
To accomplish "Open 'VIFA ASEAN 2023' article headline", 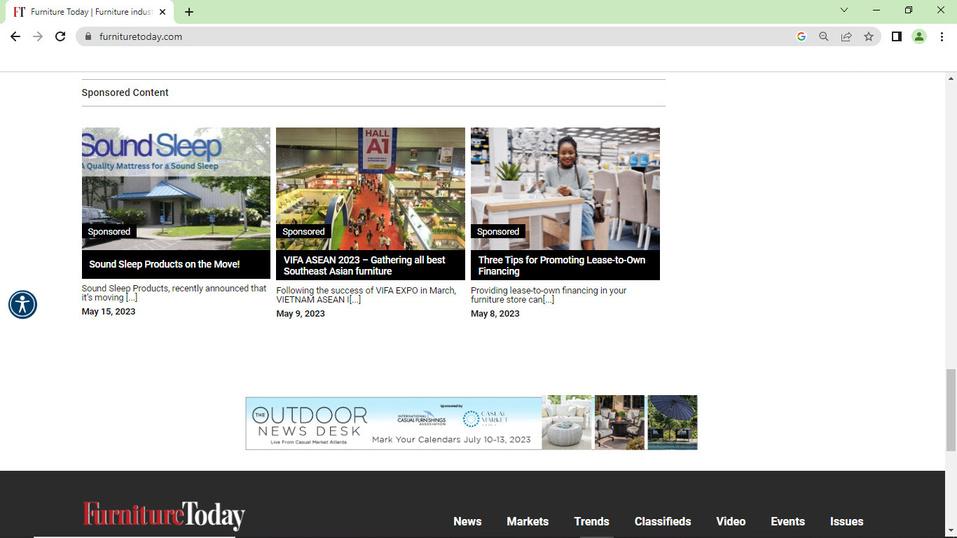I will click(x=364, y=266).
